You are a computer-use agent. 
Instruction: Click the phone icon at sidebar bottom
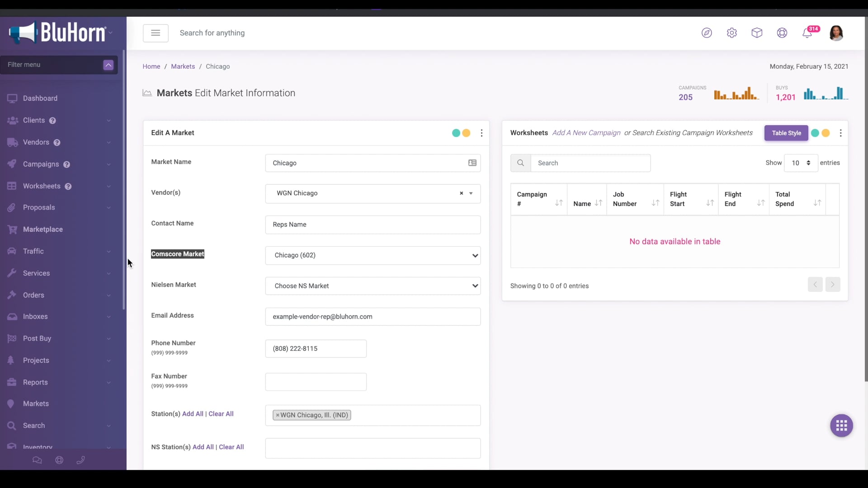point(81,460)
